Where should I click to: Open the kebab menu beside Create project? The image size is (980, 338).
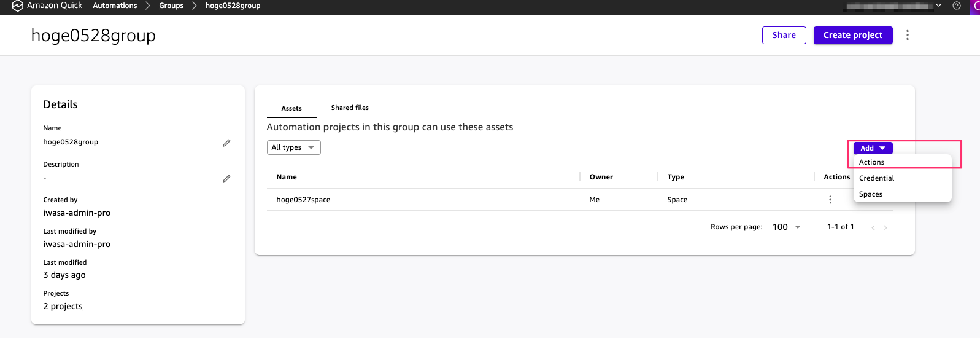[x=907, y=35]
